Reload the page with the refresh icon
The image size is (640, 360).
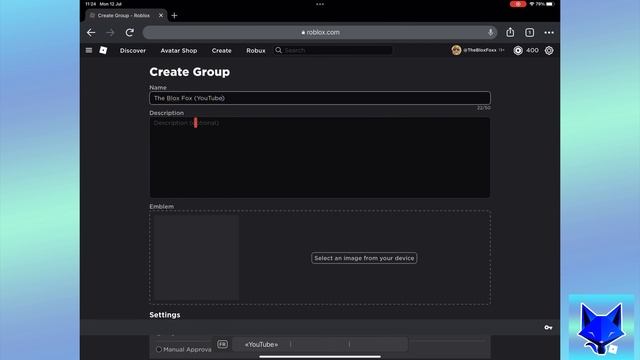(130, 32)
